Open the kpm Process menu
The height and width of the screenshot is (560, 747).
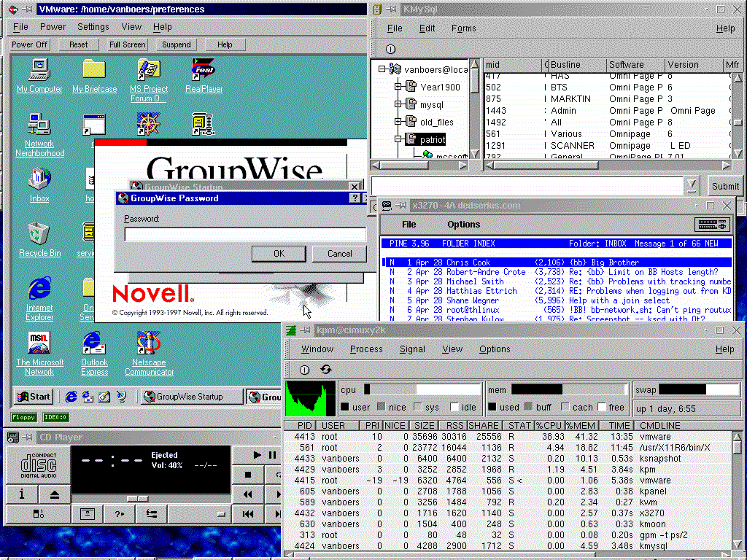tap(366, 349)
